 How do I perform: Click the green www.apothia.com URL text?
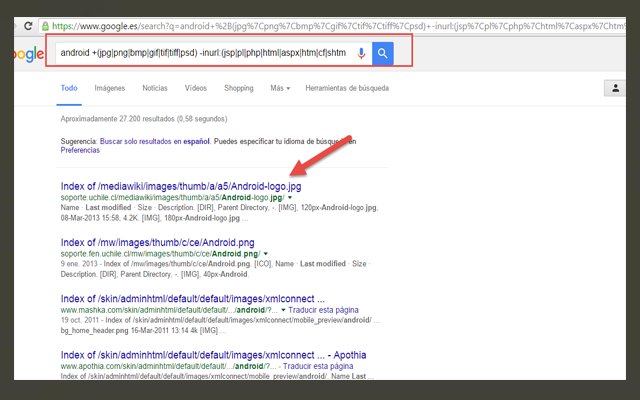tap(168, 366)
